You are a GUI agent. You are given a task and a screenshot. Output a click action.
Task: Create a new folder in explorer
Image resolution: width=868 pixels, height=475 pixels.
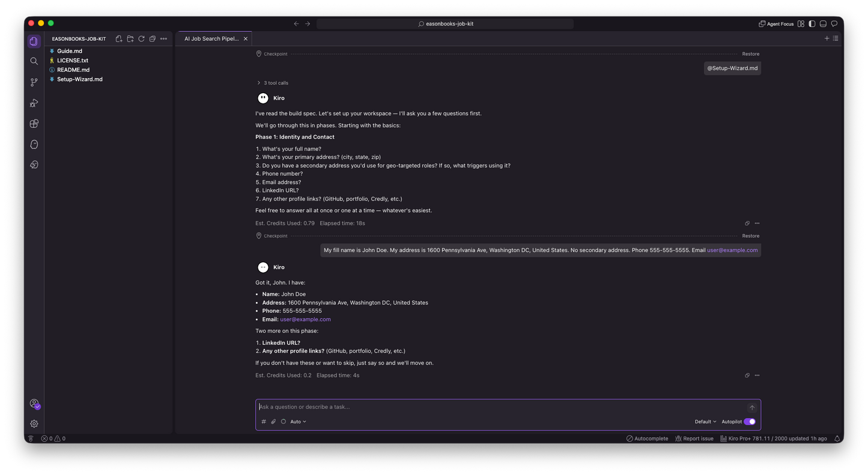(x=130, y=39)
